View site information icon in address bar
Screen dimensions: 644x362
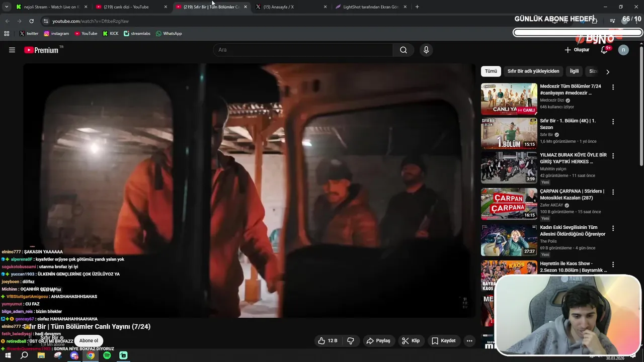click(46, 21)
